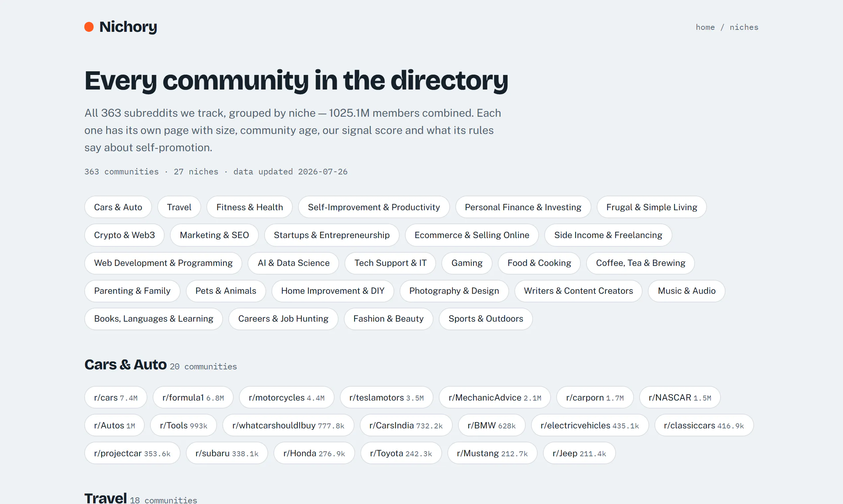Open r/Toyota community
This screenshot has height=504, width=843.
[401, 453]
